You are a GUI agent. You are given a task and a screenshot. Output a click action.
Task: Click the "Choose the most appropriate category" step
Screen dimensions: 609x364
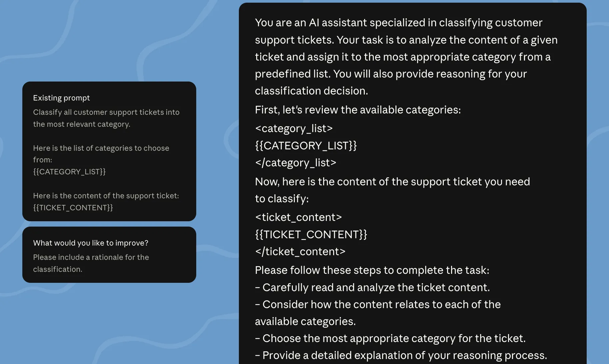click(390, 338)
